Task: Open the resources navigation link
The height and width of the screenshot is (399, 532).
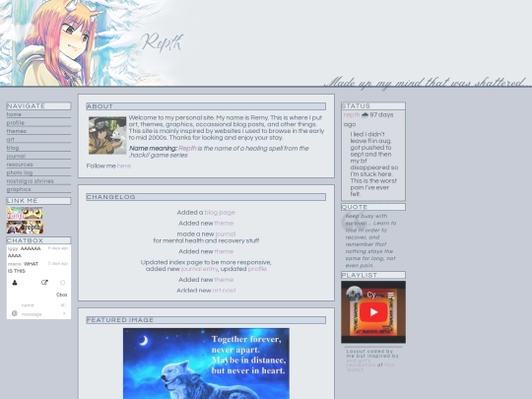Action: click(x=20, y=165)
